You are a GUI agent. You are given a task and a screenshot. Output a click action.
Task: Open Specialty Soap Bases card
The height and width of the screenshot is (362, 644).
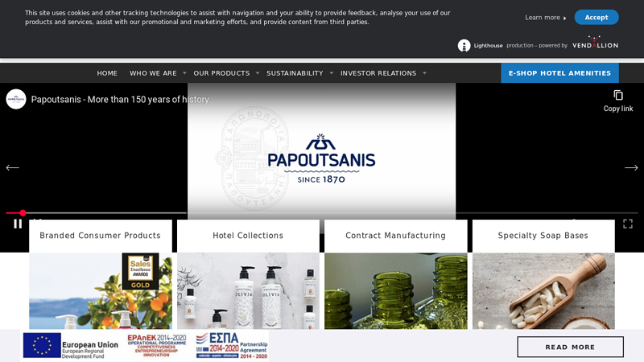pyautogui.click(x=543, y=236)
